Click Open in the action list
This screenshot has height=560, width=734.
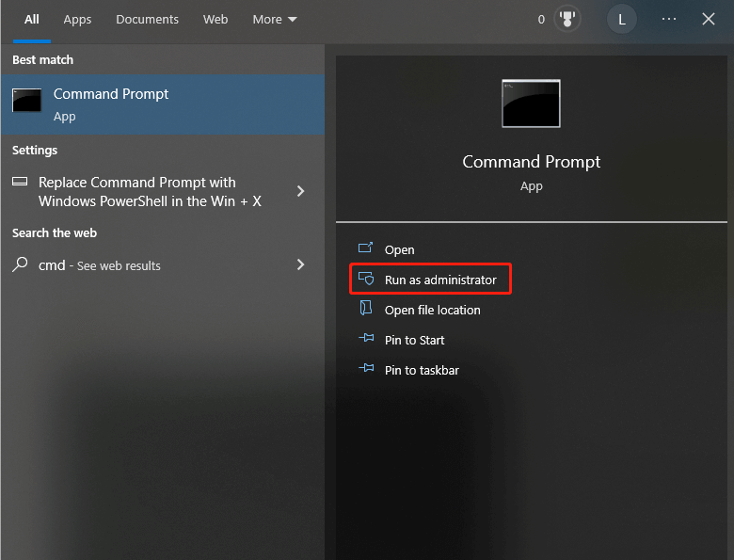(399, 250)
